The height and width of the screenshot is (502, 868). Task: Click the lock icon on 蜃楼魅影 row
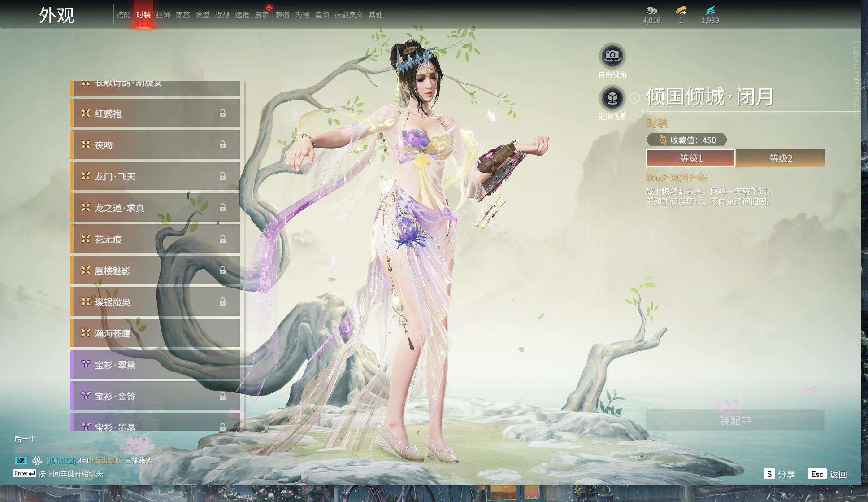coord(222,271)
